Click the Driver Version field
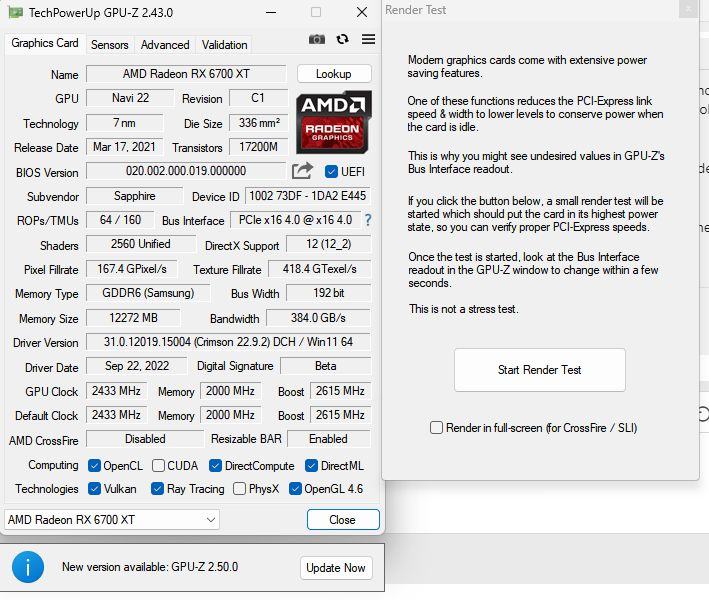Viewport: 709px width, 600px height. tap(228, 342)
